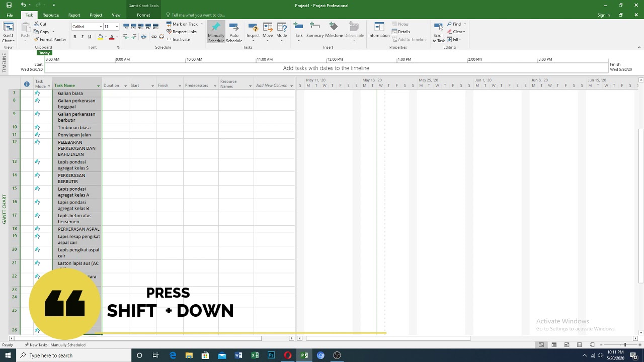Open the task Information dialog
644x362 pixels.
(379, 31)
